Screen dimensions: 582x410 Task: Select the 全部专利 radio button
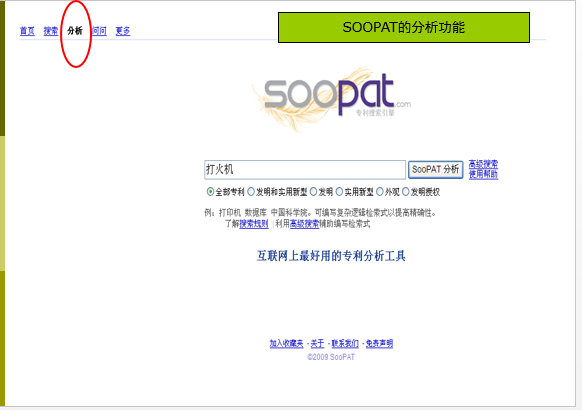tap(210, 192)
